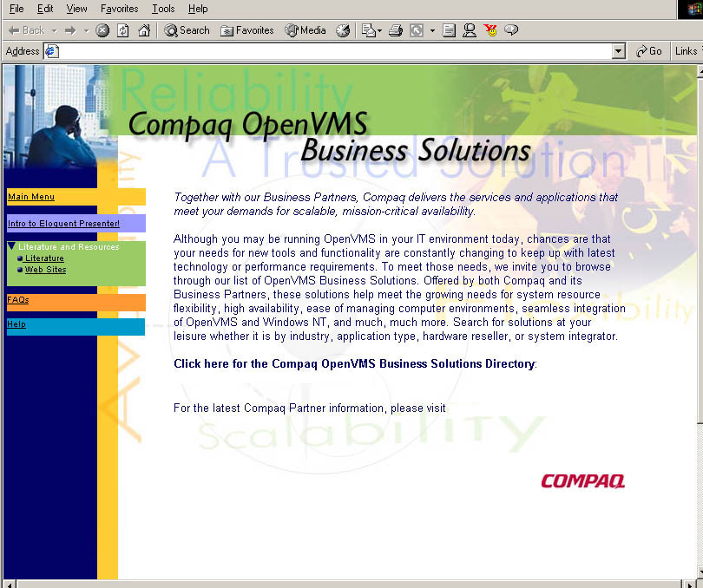
Task: Click the grayed resize toolbar icon
Action: point(417,30)
